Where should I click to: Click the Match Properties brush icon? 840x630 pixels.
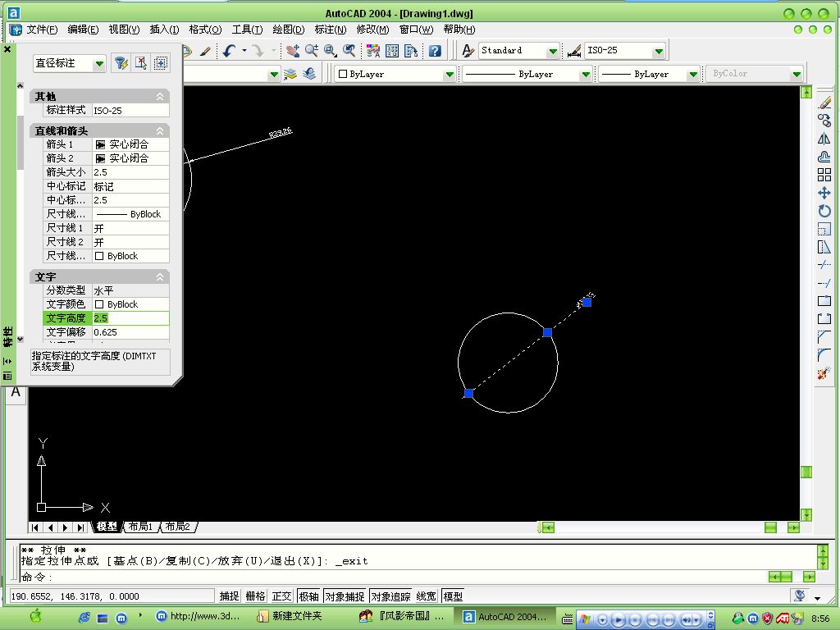[x=205, y=51]
